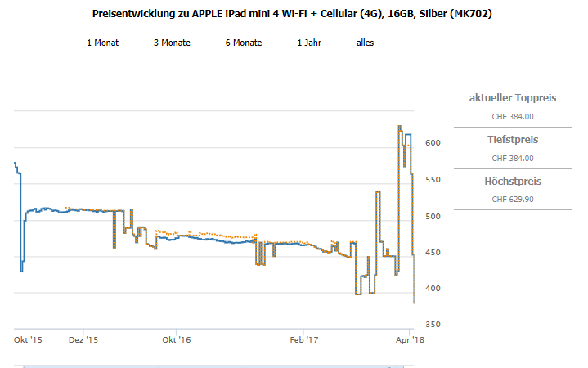Screen dimensions: 588x368
Task: Click the Höchstpreis value CHF 629.90
Action: pos(513,199)
